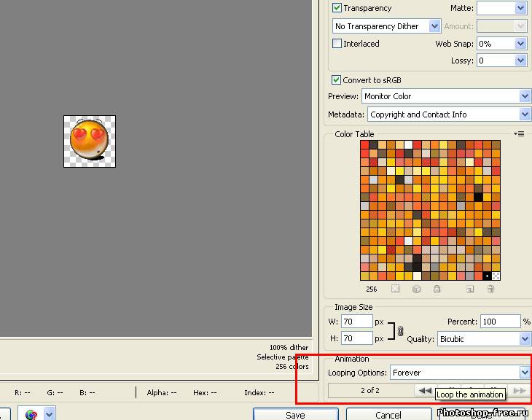
Task: Jump to last animation frame
Action: pyautogui.click(x=520, y=391)
